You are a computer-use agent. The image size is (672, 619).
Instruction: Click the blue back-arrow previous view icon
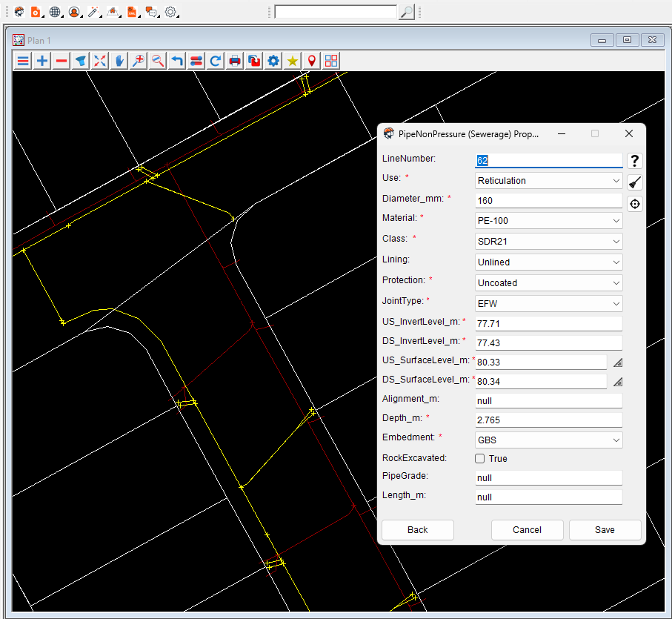click(x=177, y=61)
